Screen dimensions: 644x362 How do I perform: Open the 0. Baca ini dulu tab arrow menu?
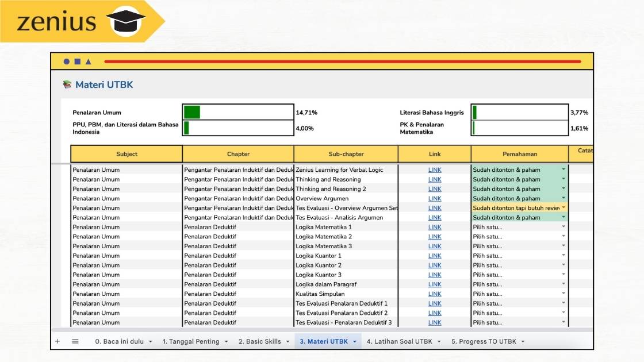(x=150, y=341)
